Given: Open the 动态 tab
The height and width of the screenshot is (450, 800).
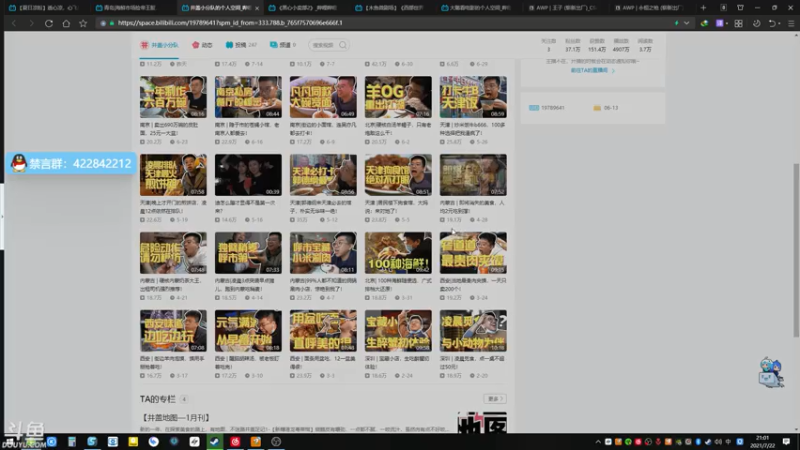Looking at the screenshot, I should coord(202,45).
